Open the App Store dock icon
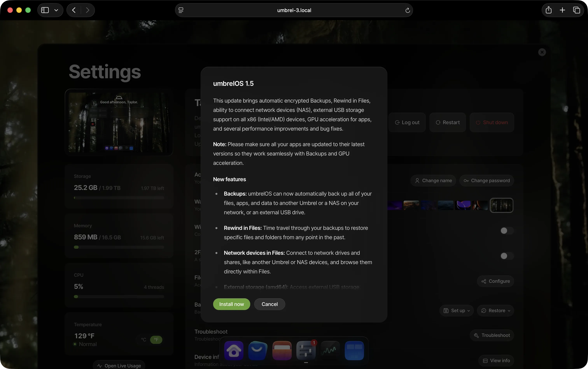 point(258,351)
